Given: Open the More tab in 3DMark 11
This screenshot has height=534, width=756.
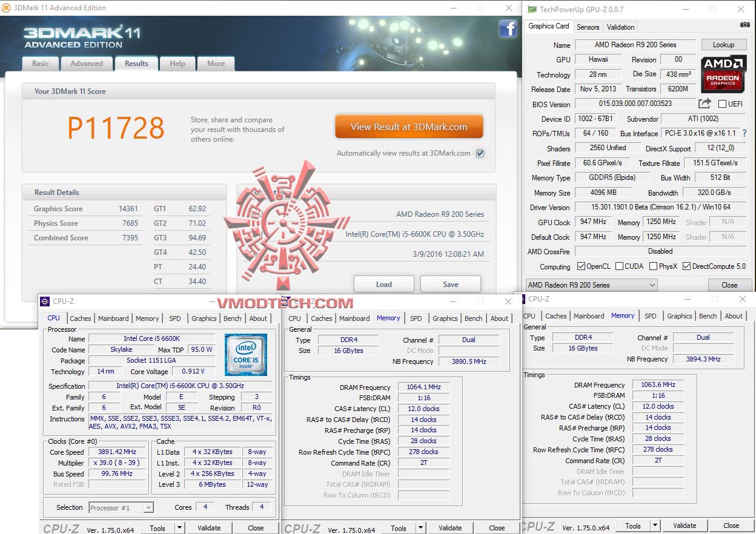Looking at the screenshot, I should point(216,64).
